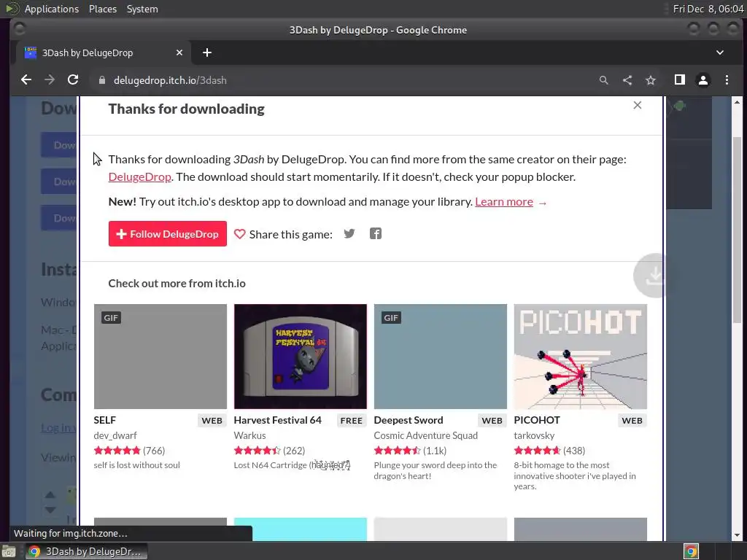Click the SELF game title
The image size is (747, 560).
click(105, 420)
